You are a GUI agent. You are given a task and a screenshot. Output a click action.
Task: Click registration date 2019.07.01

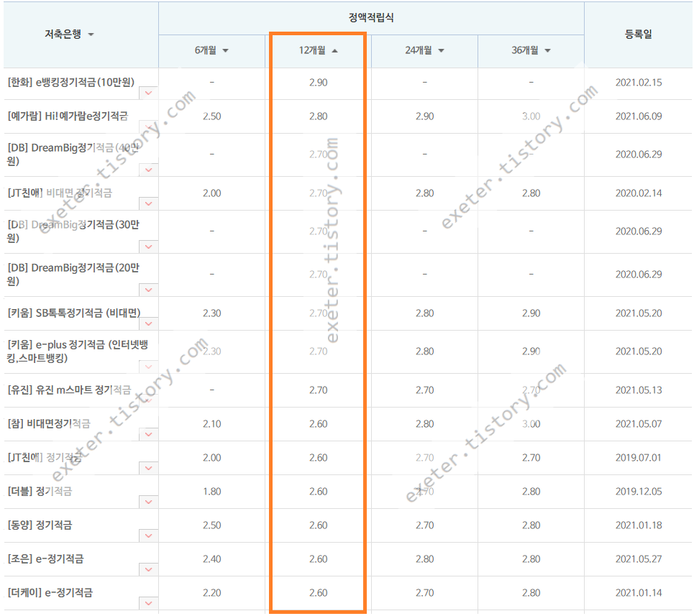click(x=638, y=458)
